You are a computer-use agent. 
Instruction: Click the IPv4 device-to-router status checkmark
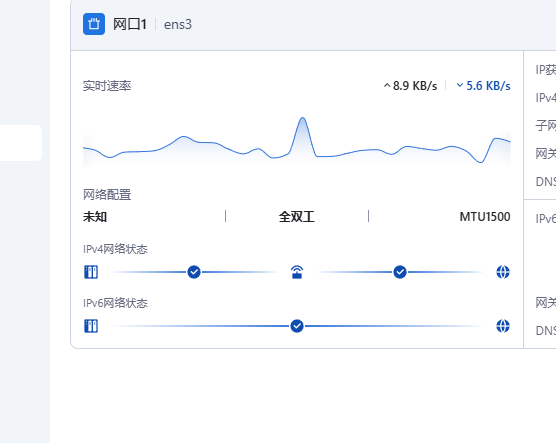(x=194, y=272)
